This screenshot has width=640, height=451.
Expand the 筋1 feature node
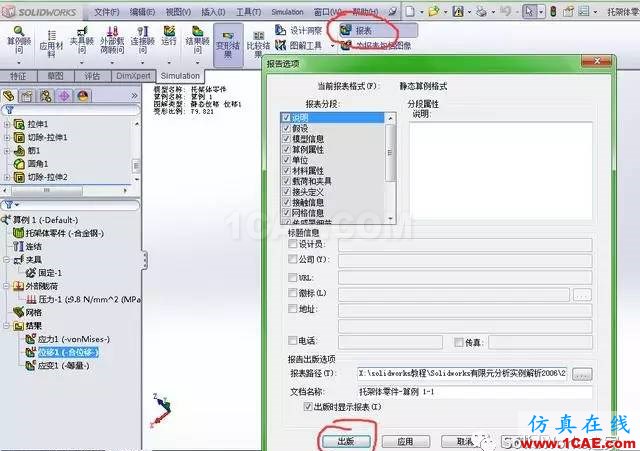(7, 151)
